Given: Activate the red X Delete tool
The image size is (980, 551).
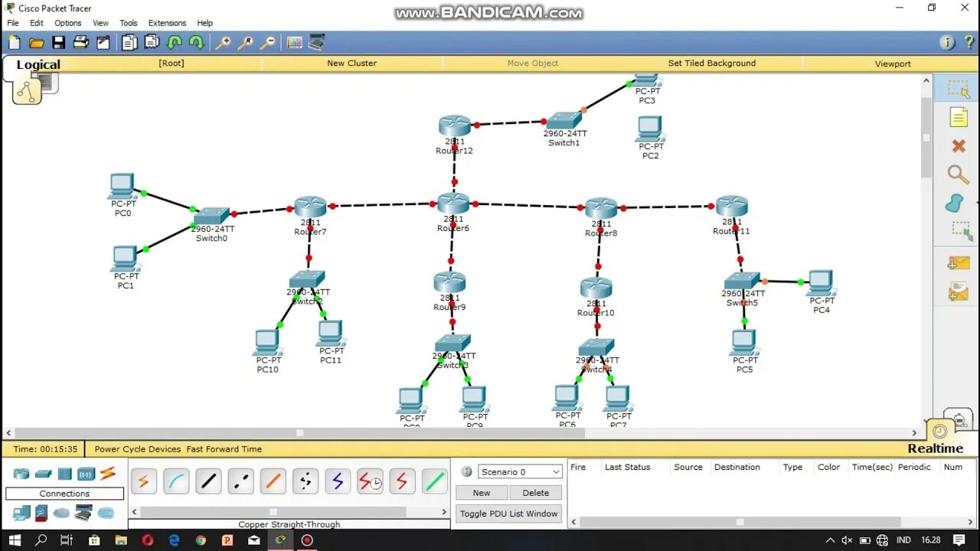Looking at the screenshot, I should tap(959, 145).
